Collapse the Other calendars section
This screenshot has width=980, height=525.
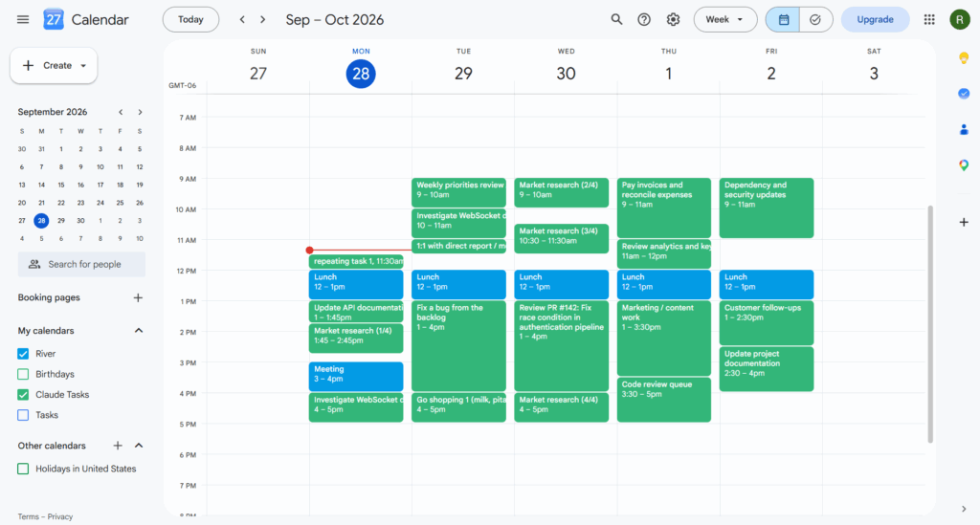coord(139,445)
